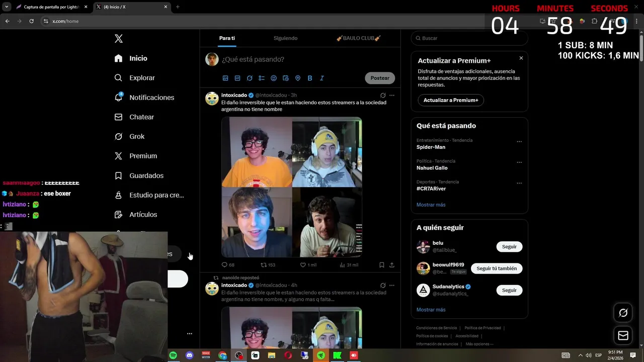Follow belu with Seguir button
This screenshot has height=362, width=644.
point(509,247)
